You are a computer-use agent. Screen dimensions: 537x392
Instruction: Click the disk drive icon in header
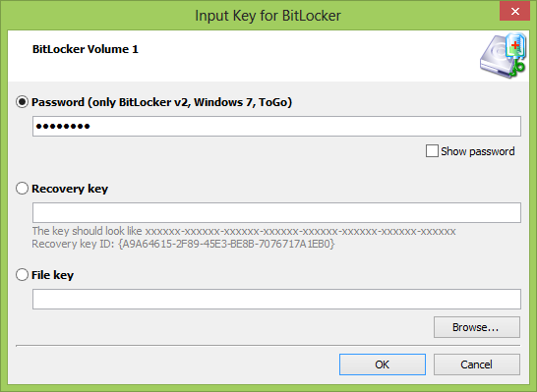503,55
